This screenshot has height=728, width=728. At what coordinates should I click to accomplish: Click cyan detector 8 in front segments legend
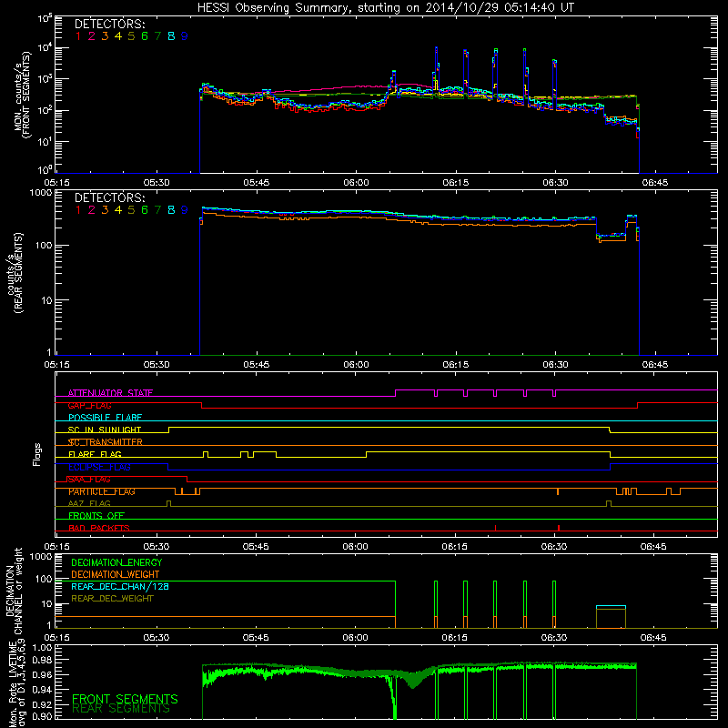[171, 36]
